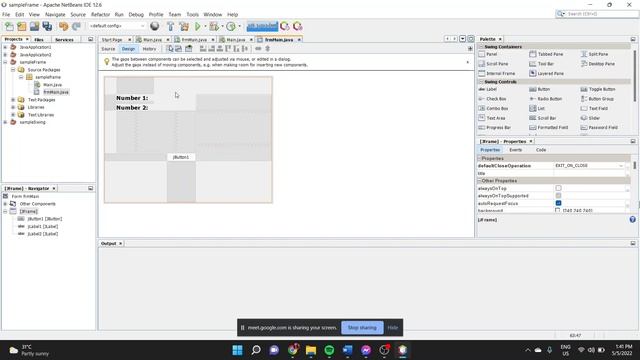Switch to the Events properties tab
The height and width of the screenshot is (360, 640).
[x=516, y=150]
